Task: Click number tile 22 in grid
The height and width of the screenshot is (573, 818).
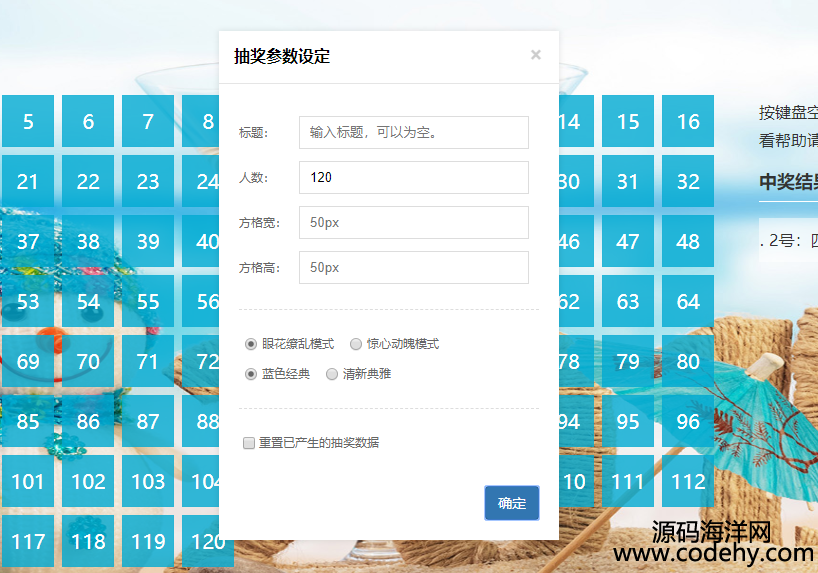Action: pyautogui.click(x=88, y=182)
